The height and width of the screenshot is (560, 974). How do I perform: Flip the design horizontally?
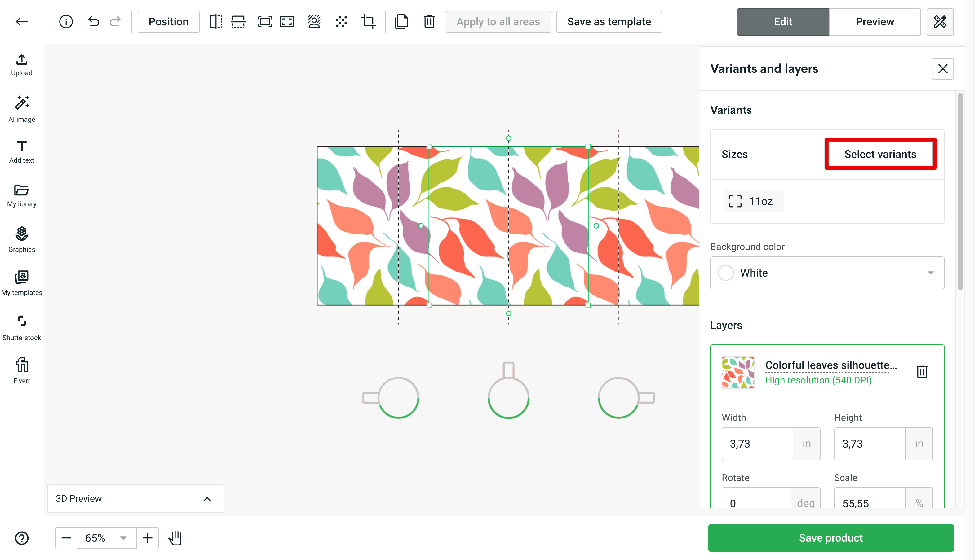[x=216, y=22]
